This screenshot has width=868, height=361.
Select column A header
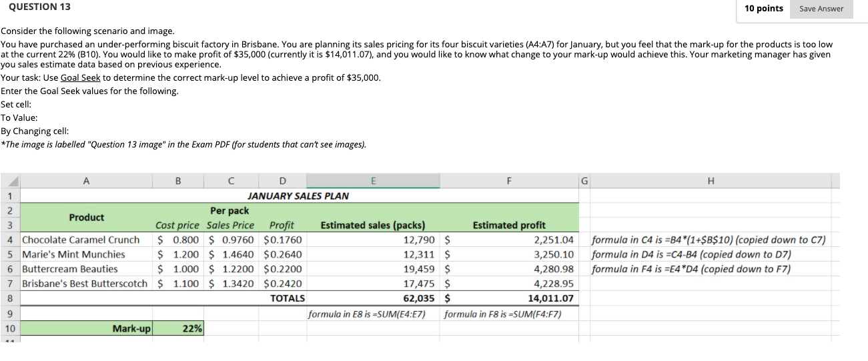(86, 182)
